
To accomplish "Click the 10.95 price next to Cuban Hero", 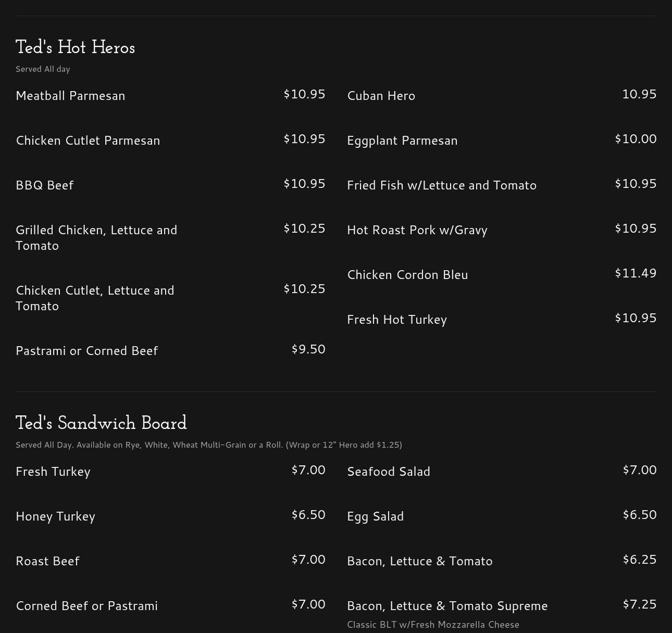I will pyautogui.click(x=639, y=94).
